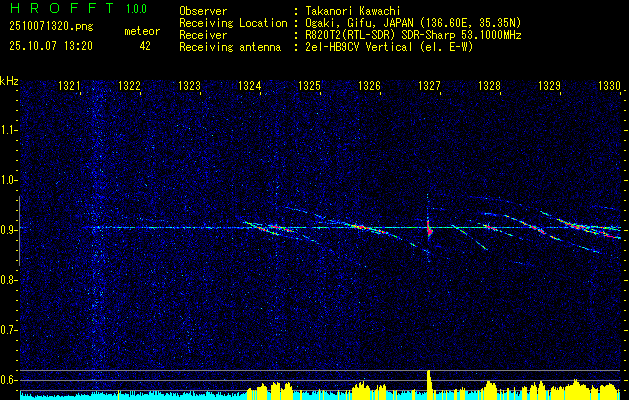Viewport: 629px width, 400px height.
Task: Click the kHz axis unit label
Action: point(9,81)
